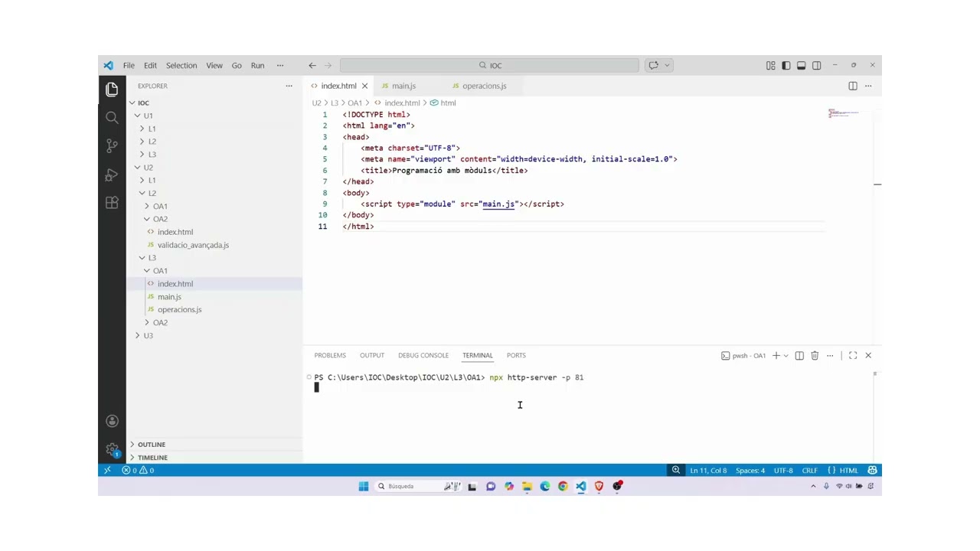980x551 pixels.
Task: Open the Edit menu
Action: (x=150, y=66)
